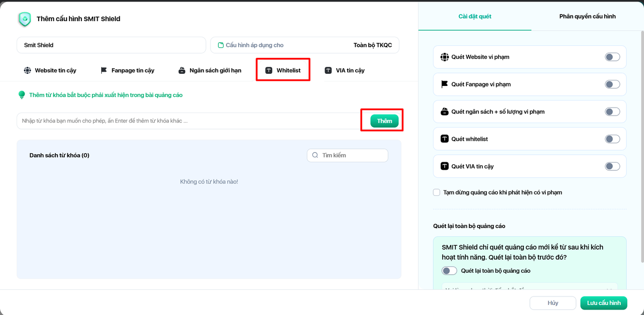
Task: Click the Lưu cấu hình button
Action: click(604, 303)
